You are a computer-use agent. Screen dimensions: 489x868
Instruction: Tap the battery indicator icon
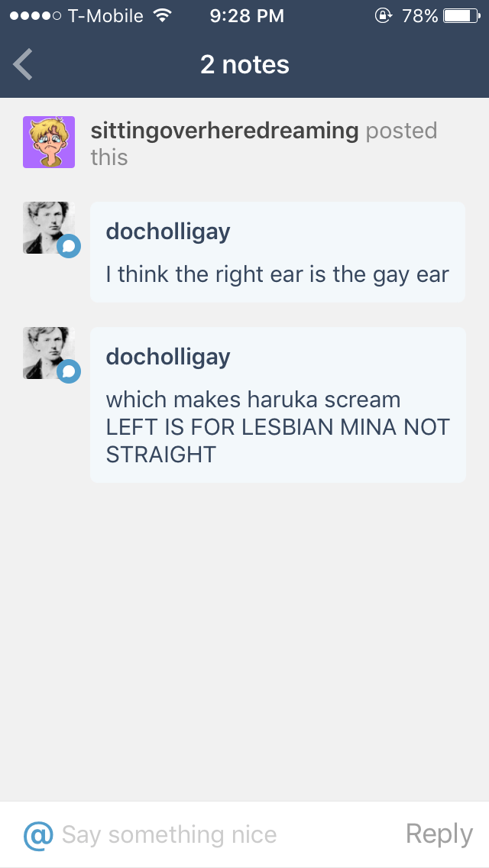pyautogui.click(x=461, y=15)
